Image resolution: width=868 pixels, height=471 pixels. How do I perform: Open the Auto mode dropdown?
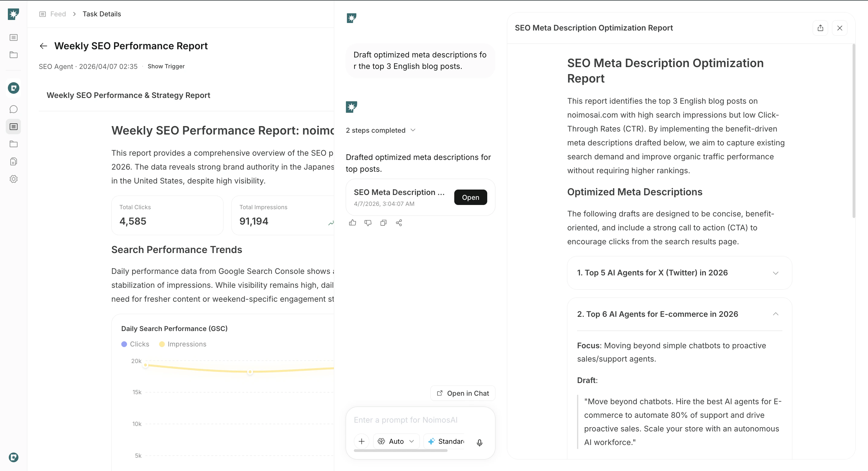click(x=396, y=441)
